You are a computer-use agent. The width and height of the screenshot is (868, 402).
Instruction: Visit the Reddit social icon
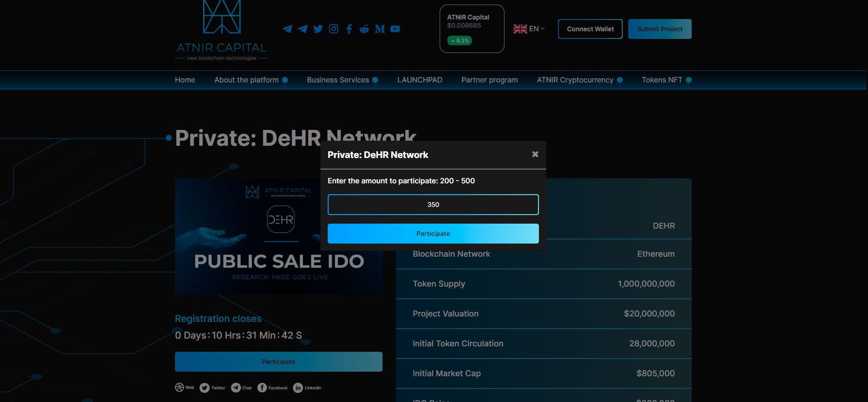[364, 29]
